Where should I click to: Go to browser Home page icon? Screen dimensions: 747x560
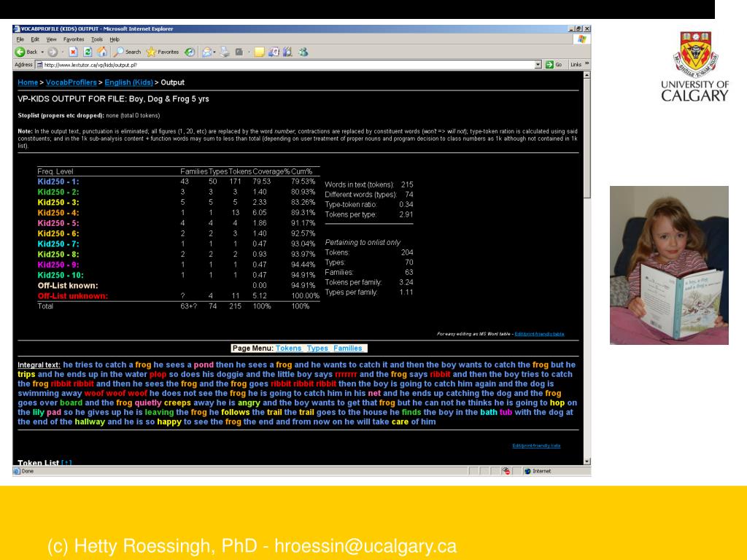tap(101, 52)
